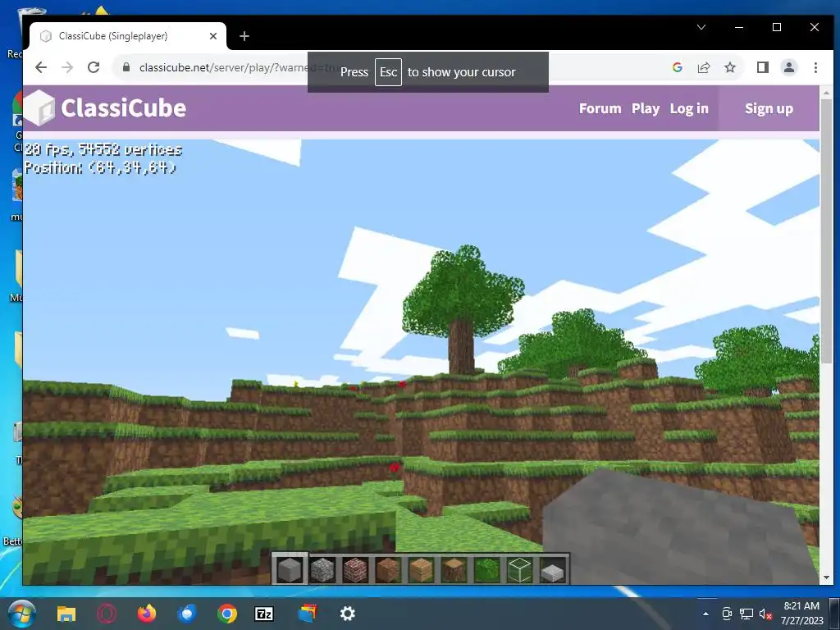This screenshot has width=840, height=630.
Task: Select the log block in hotbar
Action: click(x=454, y=569)
